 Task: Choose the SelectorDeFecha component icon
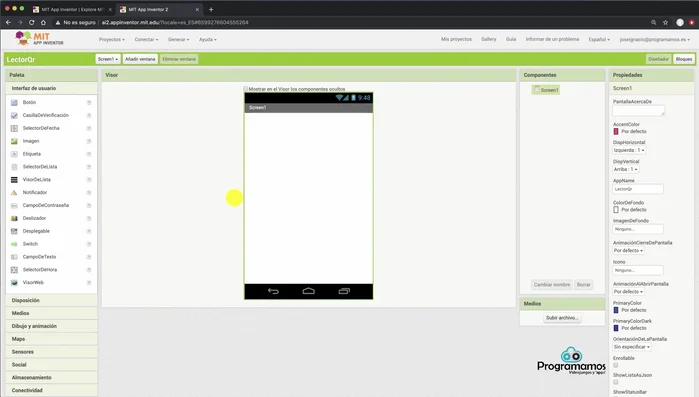(14, 128)
